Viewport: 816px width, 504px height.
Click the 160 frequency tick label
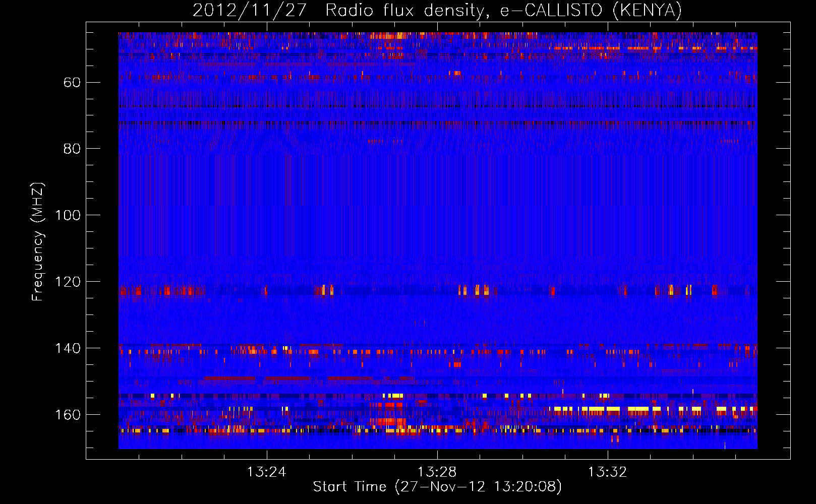pos(68,415)
